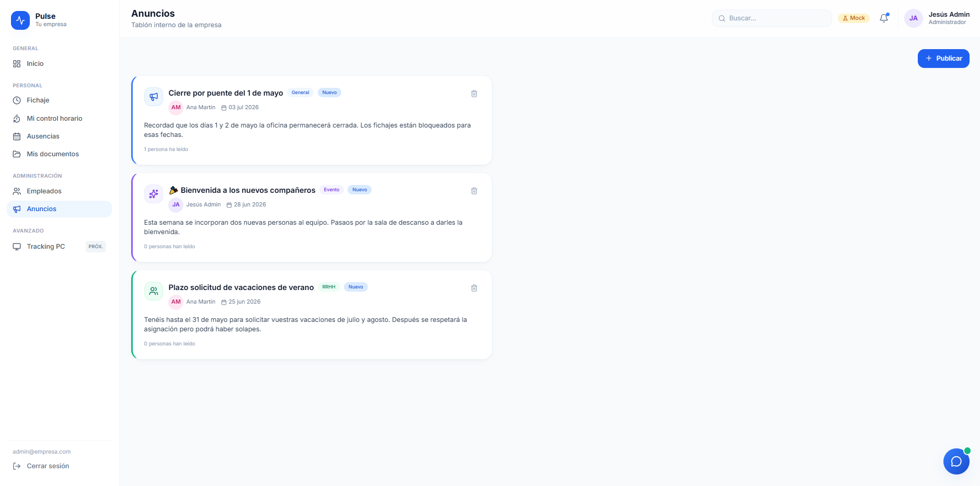Click the Cerrar sesión logout icon

[x=17, y=466]
